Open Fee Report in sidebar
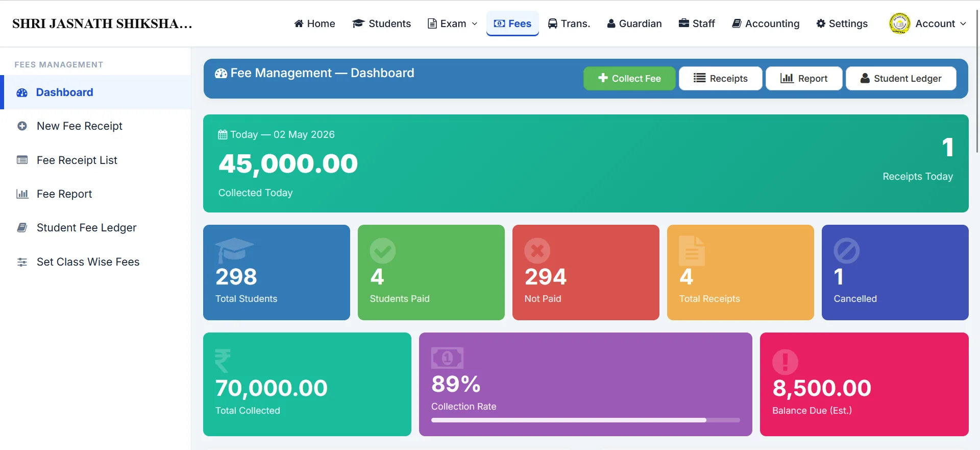Image resolution: width=980 pixels, height=450 pixels. pos(95,194)
